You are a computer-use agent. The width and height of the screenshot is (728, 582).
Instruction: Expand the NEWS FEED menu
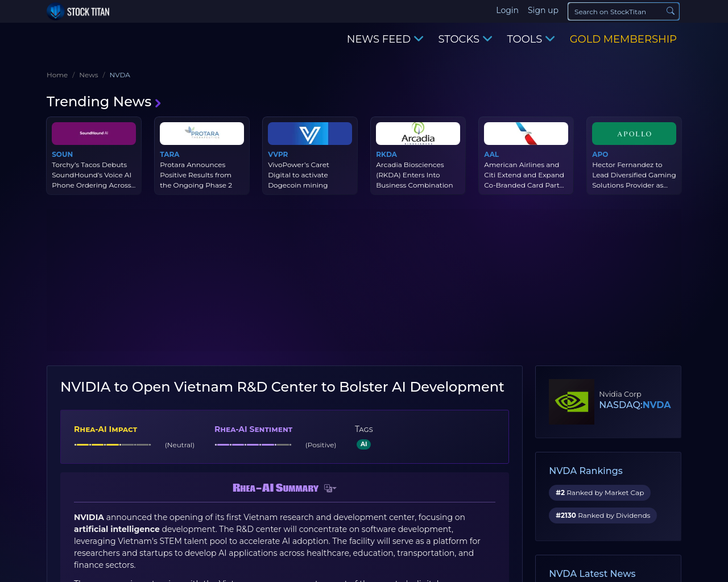[385, 39]
